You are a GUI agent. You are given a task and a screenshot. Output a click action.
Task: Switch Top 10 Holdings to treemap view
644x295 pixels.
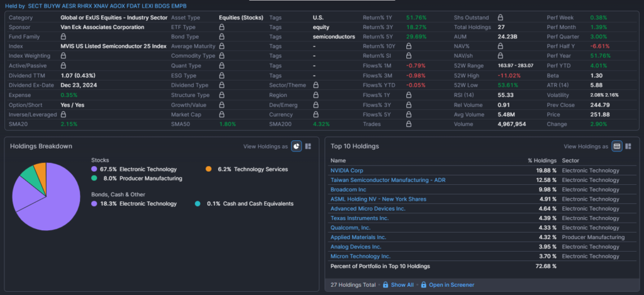[629, 146]
